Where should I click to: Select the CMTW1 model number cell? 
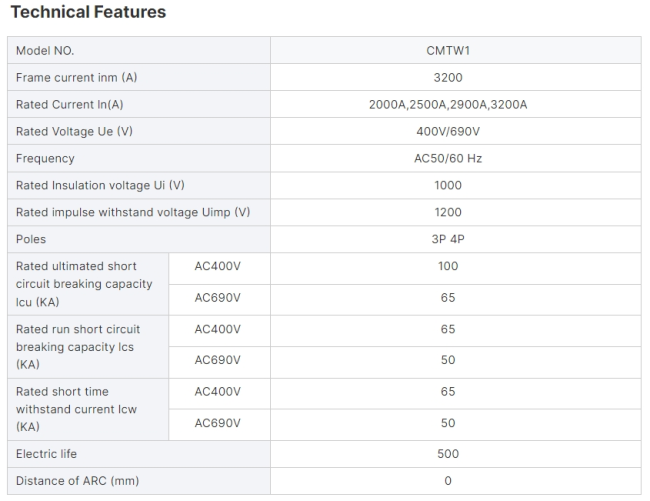pyautogui.click(x=456, y=51)
